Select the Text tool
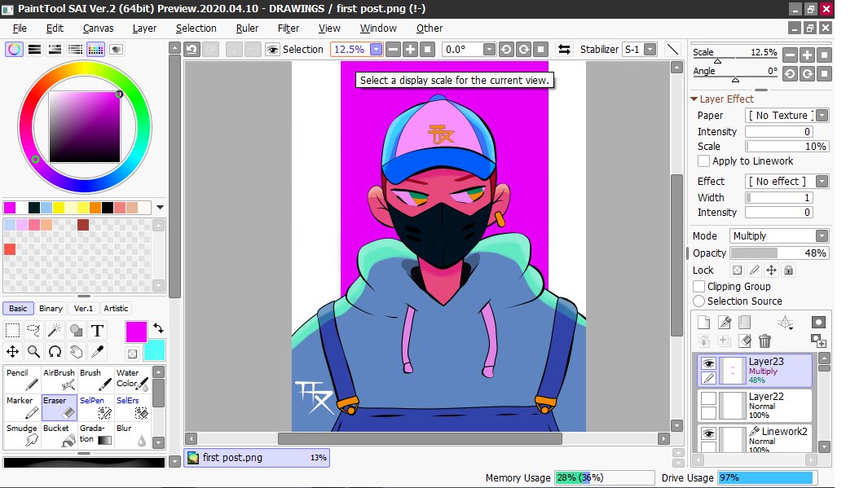868x488 pixels. click(x=97, y=331)
